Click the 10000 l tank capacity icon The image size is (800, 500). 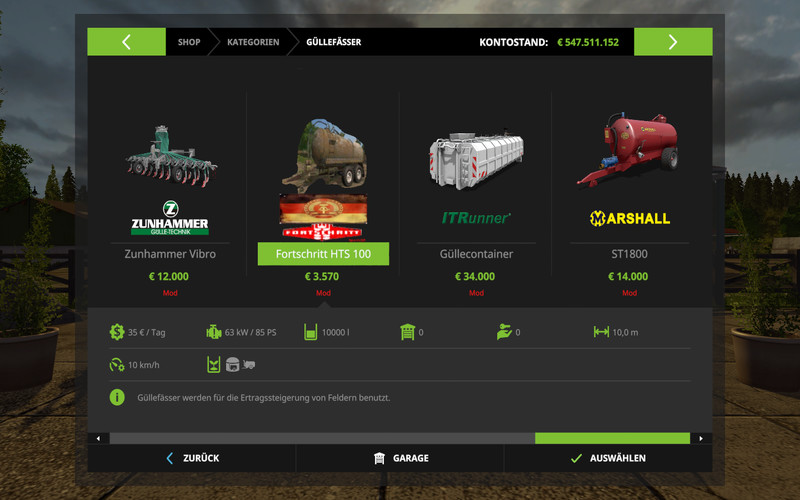point(311,332)
